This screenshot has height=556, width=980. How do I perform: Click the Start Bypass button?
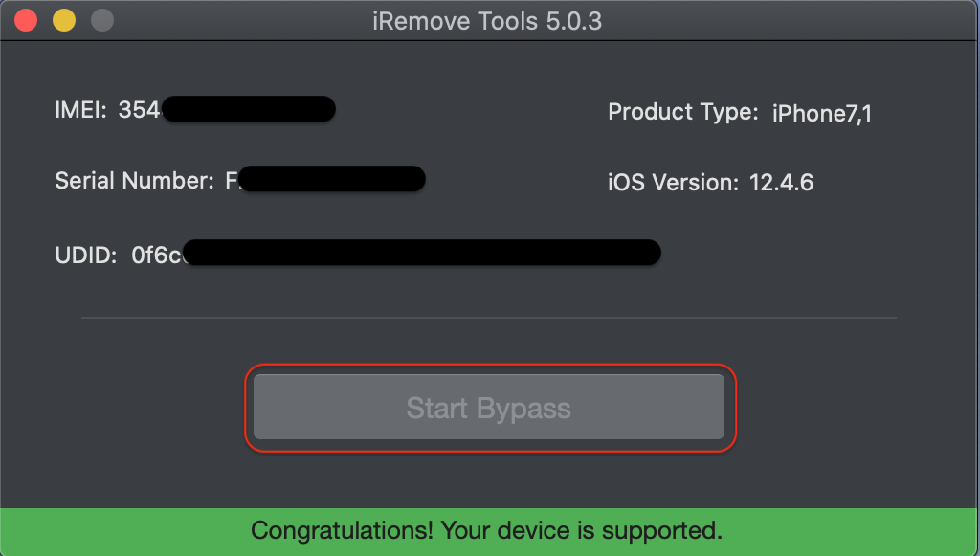point(489,407)
